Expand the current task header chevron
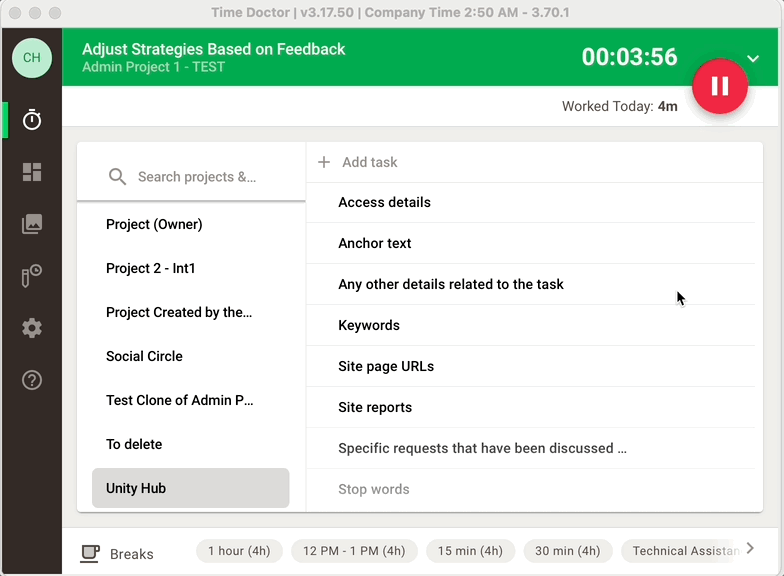The height and width of the screenshot is (576, 784). (753, 58)
